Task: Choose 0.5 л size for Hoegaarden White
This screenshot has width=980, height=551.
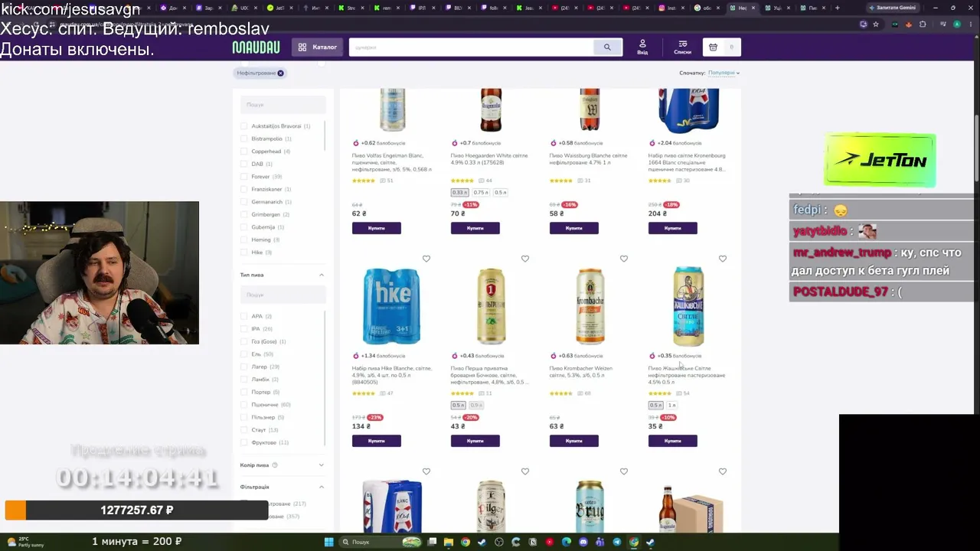Action: click(500, 192)
